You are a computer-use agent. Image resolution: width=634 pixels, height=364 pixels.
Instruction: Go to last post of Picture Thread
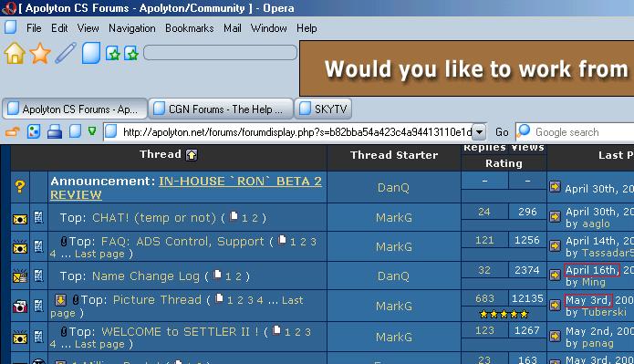tap(555, 305)
